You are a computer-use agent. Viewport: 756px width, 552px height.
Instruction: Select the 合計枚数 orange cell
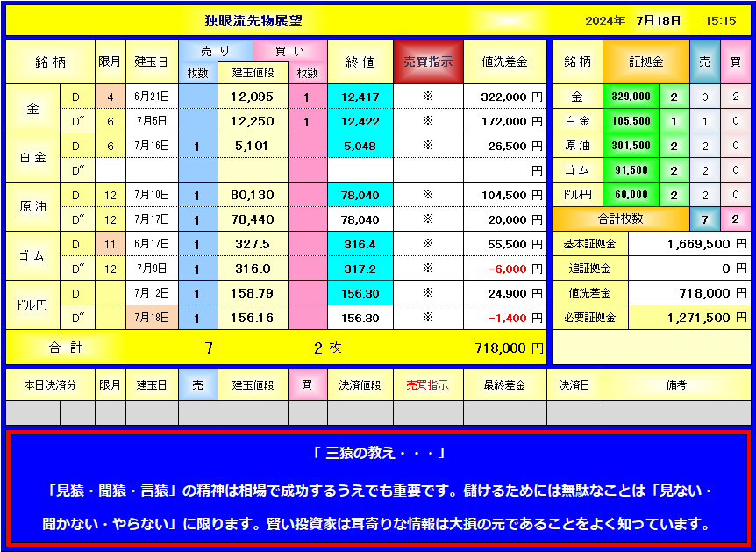pos(621,219)
